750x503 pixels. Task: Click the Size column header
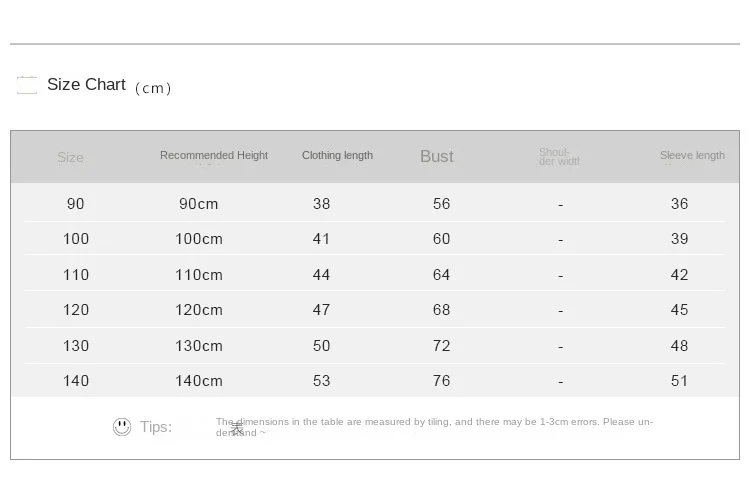coord(70,158)
